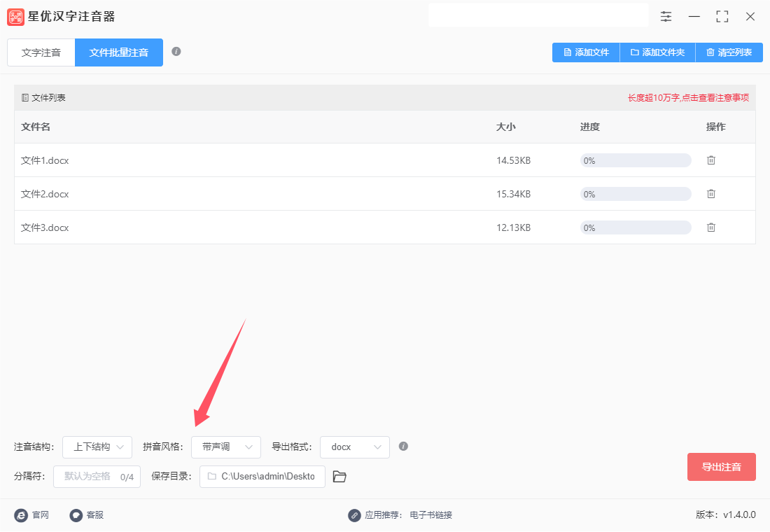Viewport: 770px width, 532px height.
Task: Select the file name 文件2.docx
Action: 45,195
